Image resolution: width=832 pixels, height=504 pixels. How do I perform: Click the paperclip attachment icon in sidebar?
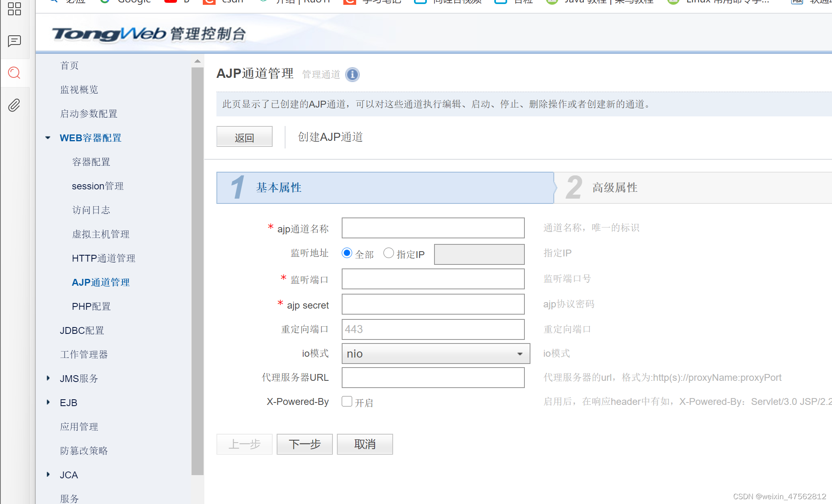(x=14, y=105)
